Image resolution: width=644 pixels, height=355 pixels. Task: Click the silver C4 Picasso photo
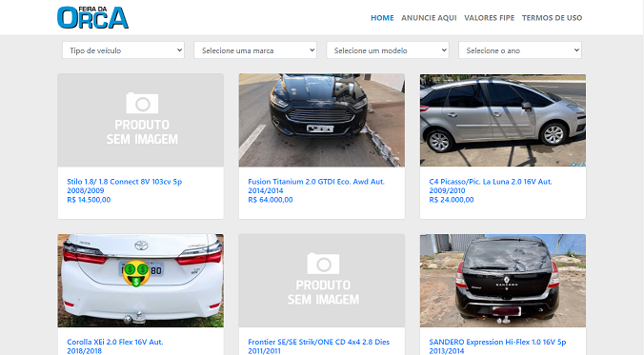pos(503,120)
